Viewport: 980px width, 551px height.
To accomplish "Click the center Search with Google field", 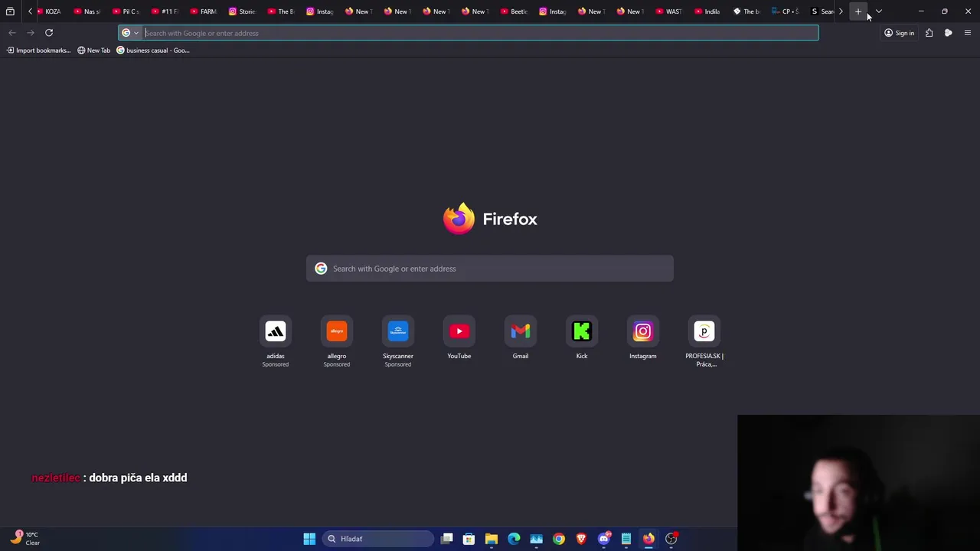I will click(x=490, y=269).
